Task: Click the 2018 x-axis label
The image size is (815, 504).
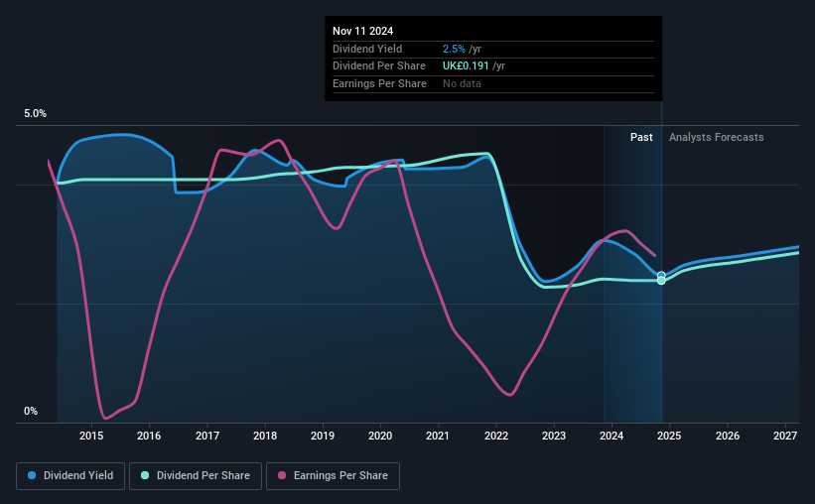Action: click(x=265, y=436)
